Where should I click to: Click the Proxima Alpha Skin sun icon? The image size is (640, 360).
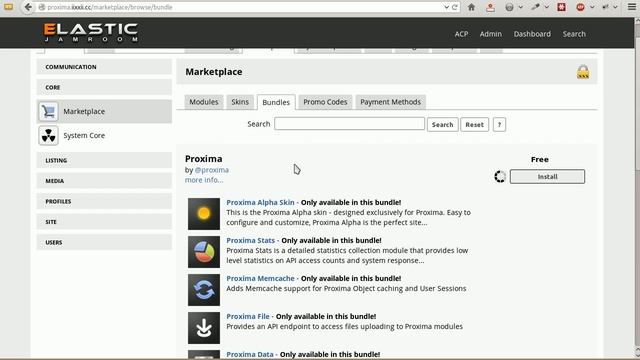coord(204,214)
